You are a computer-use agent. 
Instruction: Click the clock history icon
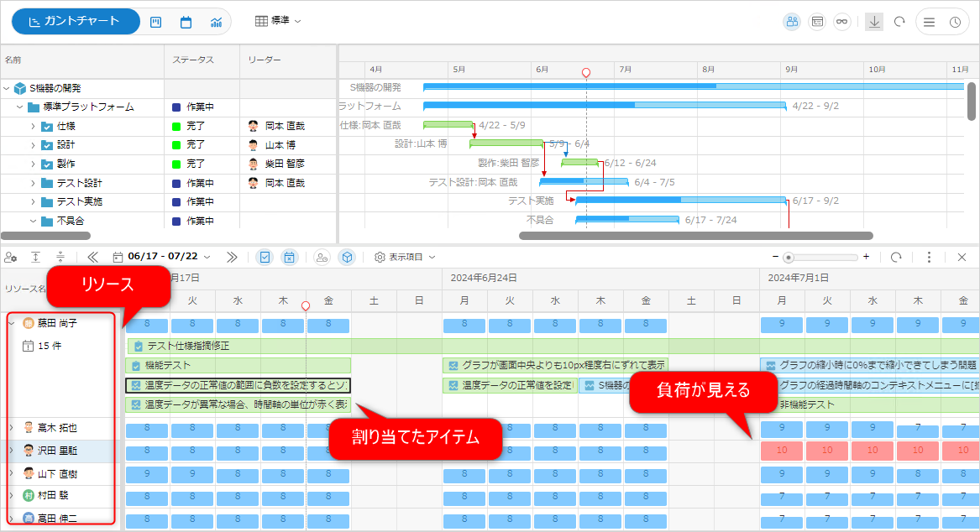(956, 22)
